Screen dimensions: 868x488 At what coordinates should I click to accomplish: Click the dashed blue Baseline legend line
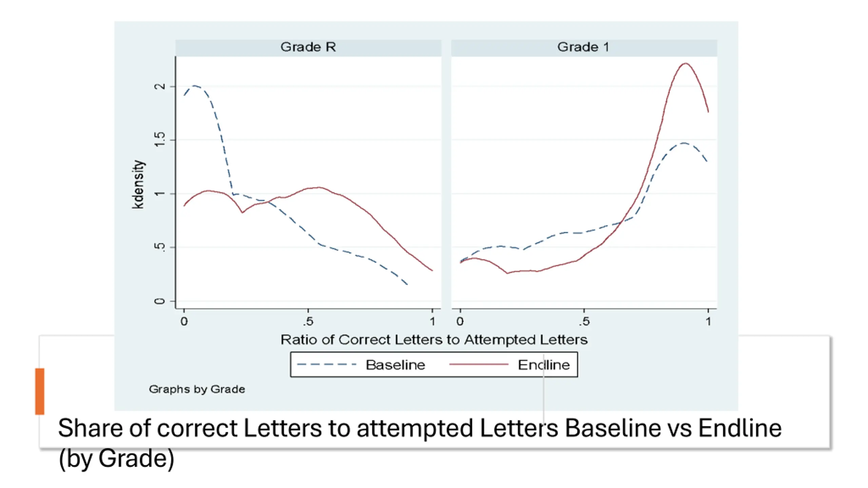[327, 365]
